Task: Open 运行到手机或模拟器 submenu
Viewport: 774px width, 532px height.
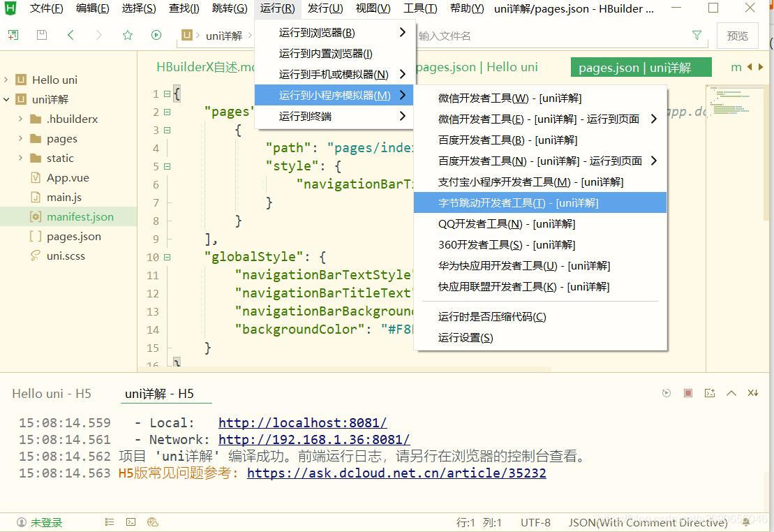Action: [x=334, y=74]
